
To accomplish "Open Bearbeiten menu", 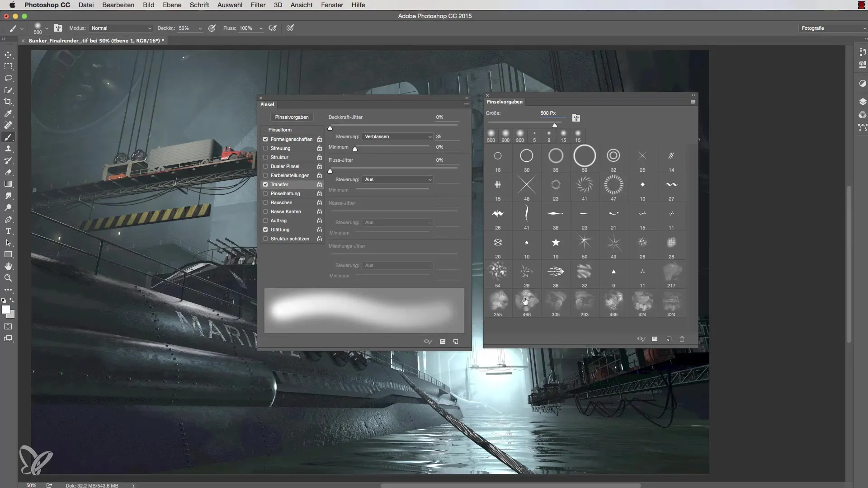I will pyautogui.click(x=118, y=5).
